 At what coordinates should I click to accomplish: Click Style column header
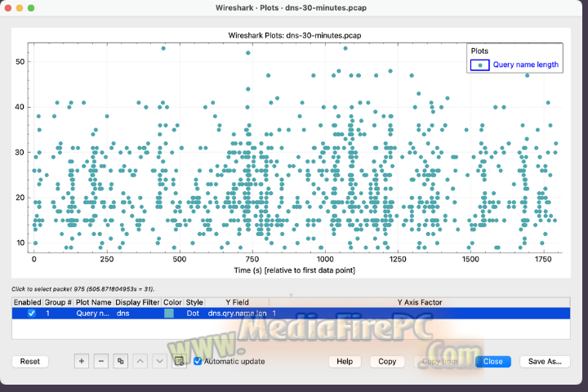point(194,302)
